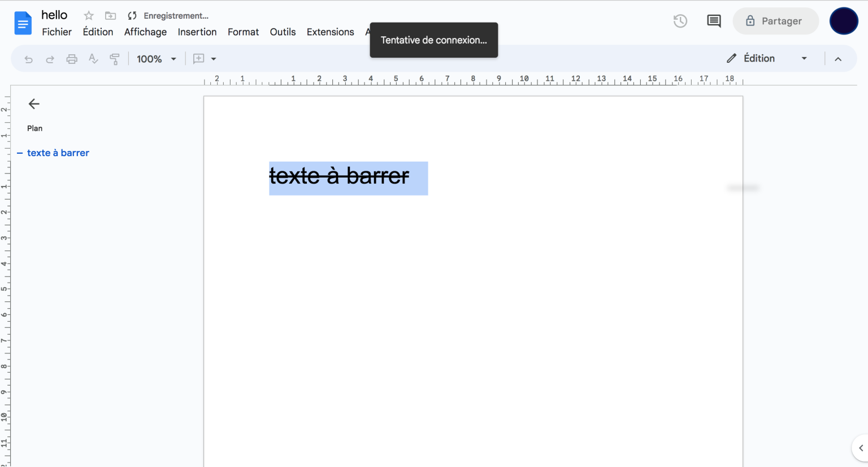Viewport: 868px width, 467px height.
Task: Click the Partager button
Action: [x=775, y=21]
